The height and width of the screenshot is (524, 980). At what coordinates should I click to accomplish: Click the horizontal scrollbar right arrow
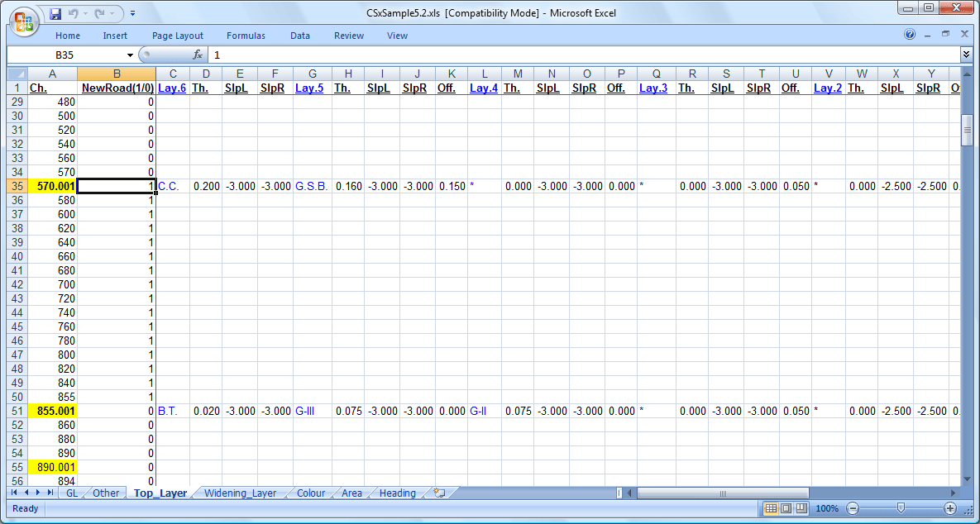point(952,493)
